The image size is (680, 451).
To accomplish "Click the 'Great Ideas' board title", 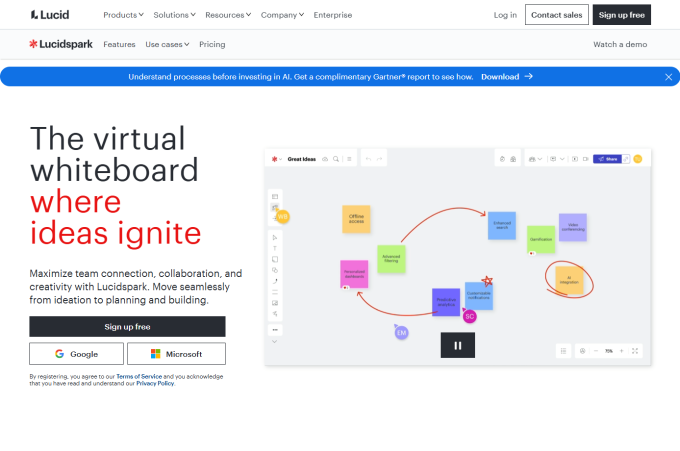I will tap(302, 159).
